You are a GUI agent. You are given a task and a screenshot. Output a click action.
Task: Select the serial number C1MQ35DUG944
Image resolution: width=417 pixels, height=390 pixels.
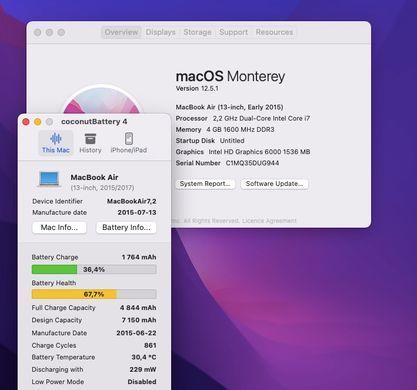(x=252, y=163)
